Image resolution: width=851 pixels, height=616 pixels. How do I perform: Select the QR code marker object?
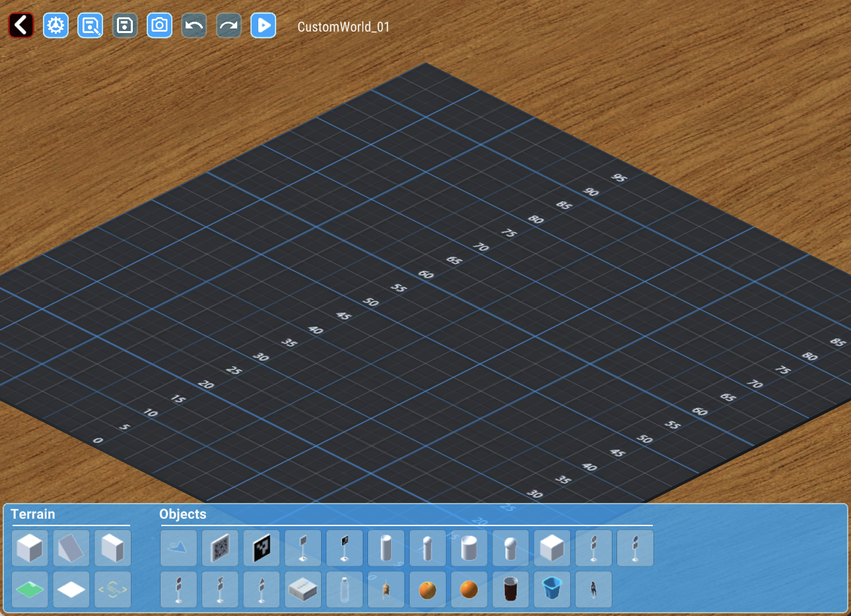click(220, 548)
